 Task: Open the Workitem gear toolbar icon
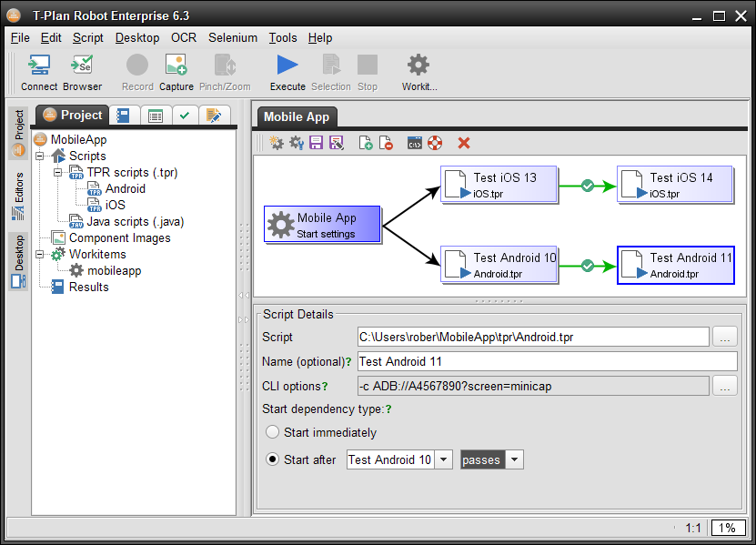[x=418, y=72]
